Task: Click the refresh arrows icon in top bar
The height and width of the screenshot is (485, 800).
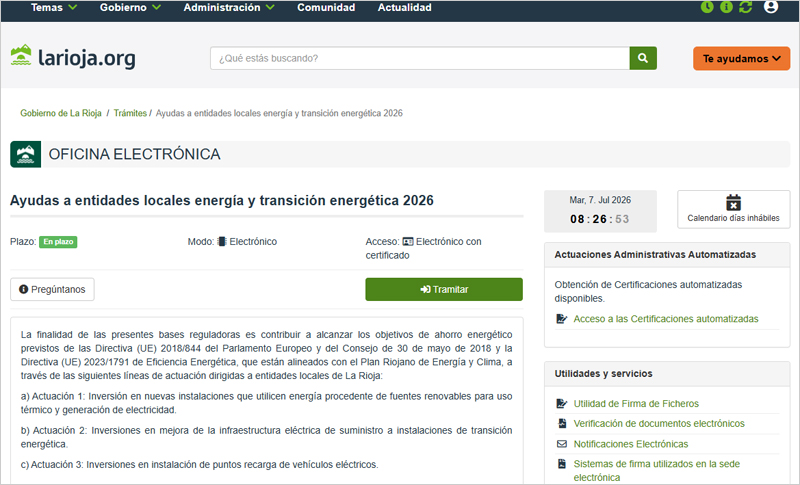Action: click(745, 7)
